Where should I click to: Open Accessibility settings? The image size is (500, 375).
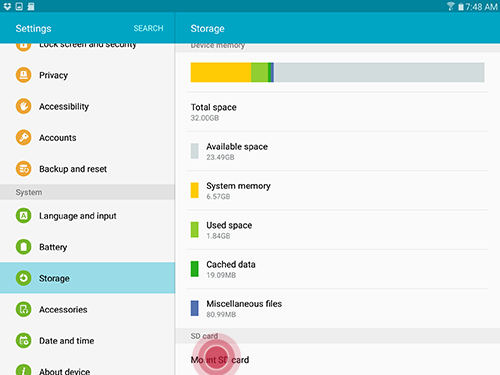tap(87, 106)
